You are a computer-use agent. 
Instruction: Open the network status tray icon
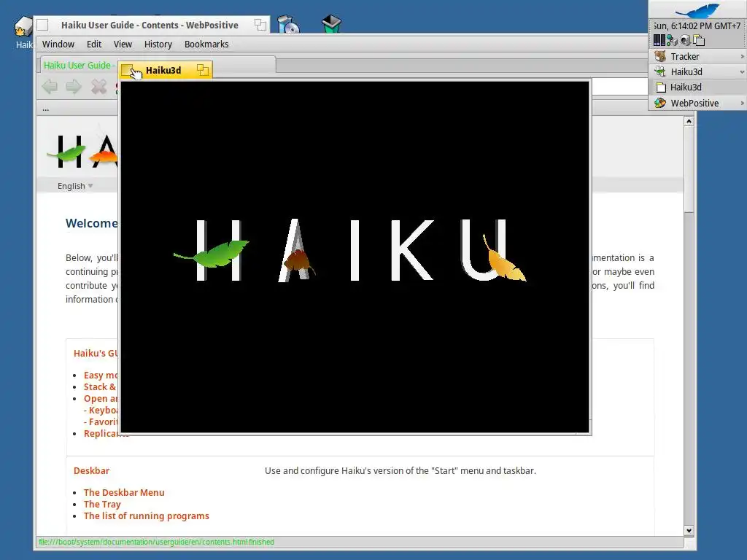point(672,41)
